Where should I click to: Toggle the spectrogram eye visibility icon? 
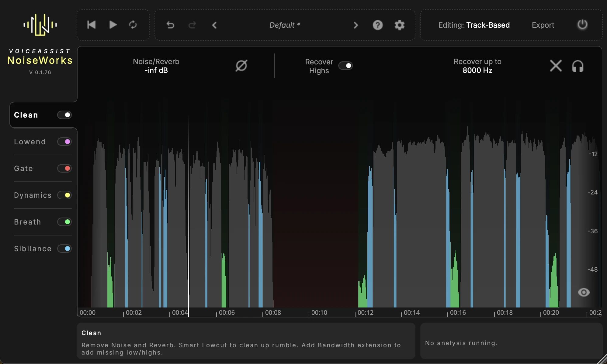click(x=583, y=292)
